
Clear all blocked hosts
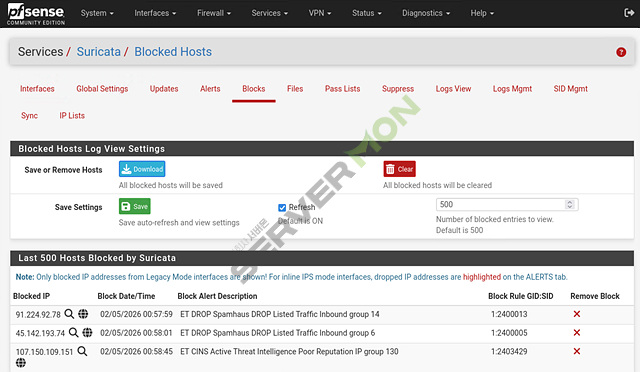pyautogui.click(x=399, y=169)
